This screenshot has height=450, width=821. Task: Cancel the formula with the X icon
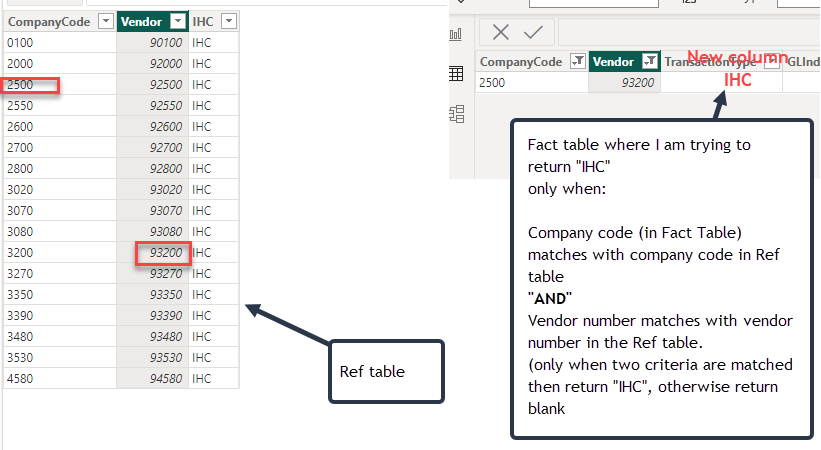(x=501, y=32)
